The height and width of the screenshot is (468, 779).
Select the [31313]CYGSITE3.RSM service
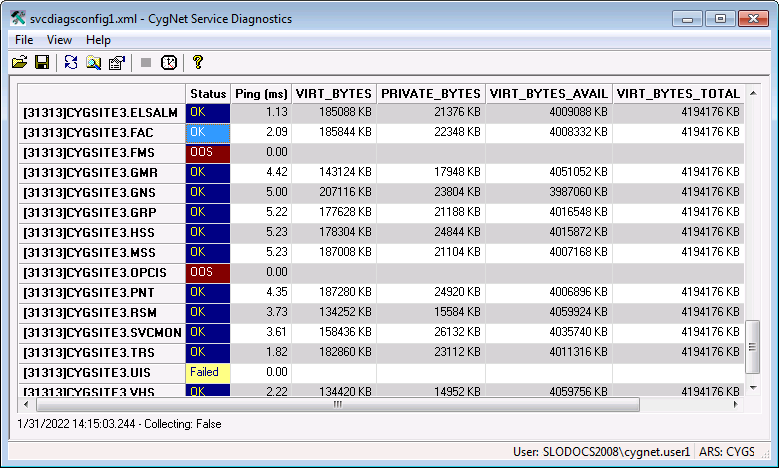102,313
